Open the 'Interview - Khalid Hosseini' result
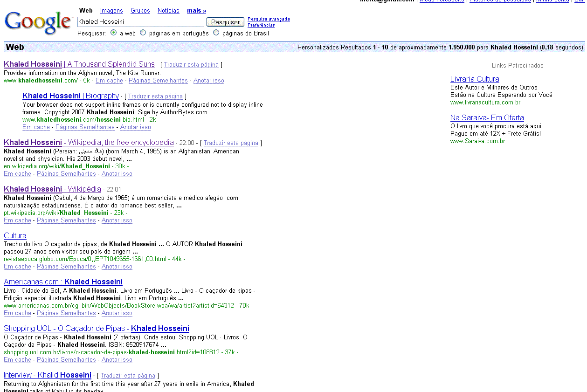 click(48, 375)
